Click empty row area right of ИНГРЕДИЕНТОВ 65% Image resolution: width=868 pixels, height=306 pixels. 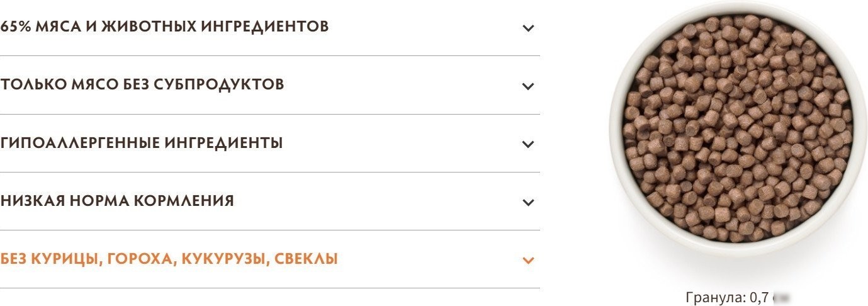point(425,28)
